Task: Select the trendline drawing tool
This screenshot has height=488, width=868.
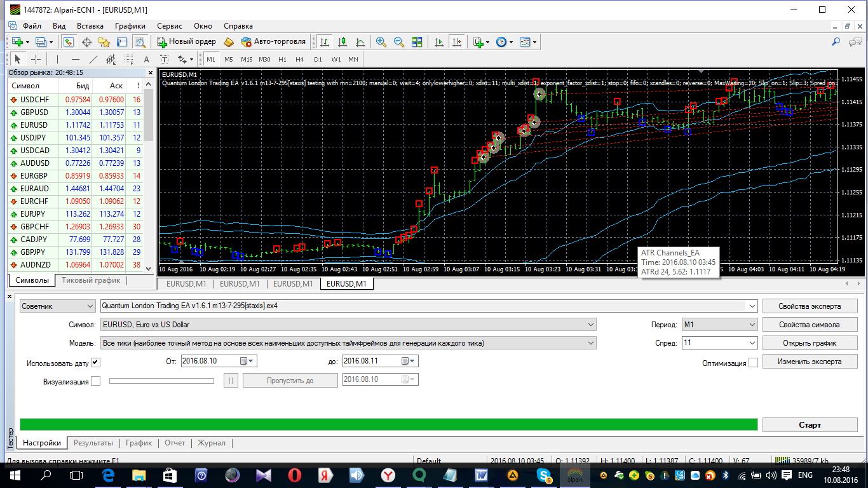Action: click(x=93, y=59)
